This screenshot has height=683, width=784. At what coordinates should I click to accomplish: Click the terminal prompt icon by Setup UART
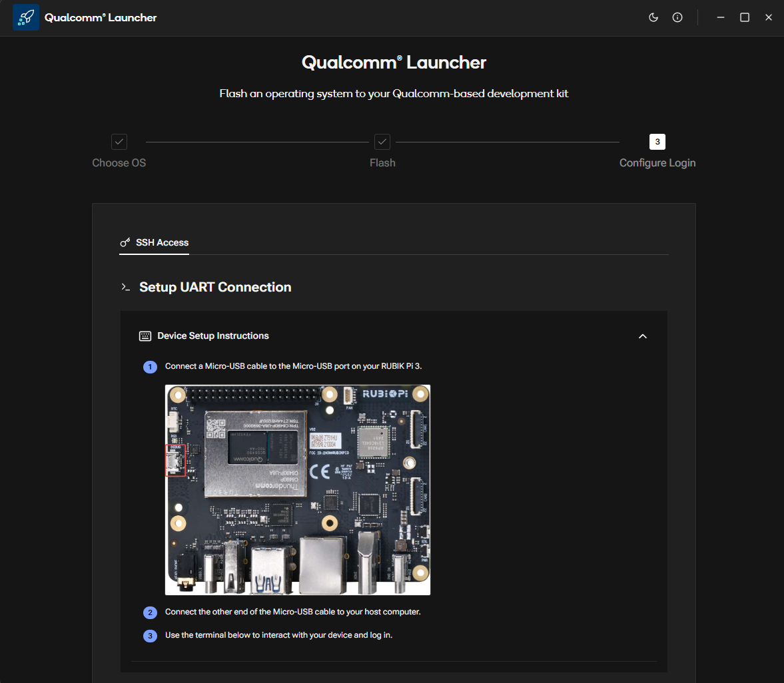click(x=125, y=287)
